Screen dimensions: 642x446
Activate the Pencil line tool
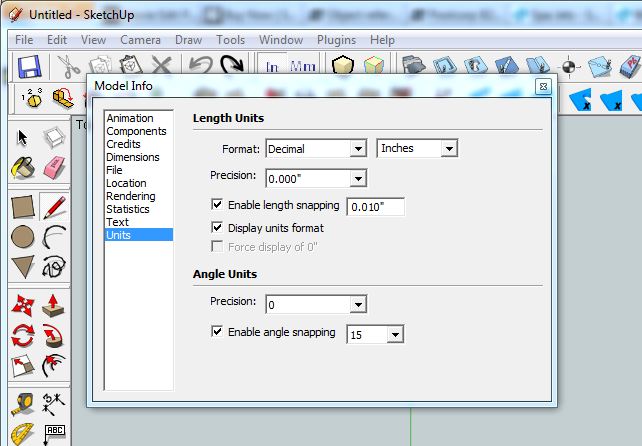pos(55,207)
